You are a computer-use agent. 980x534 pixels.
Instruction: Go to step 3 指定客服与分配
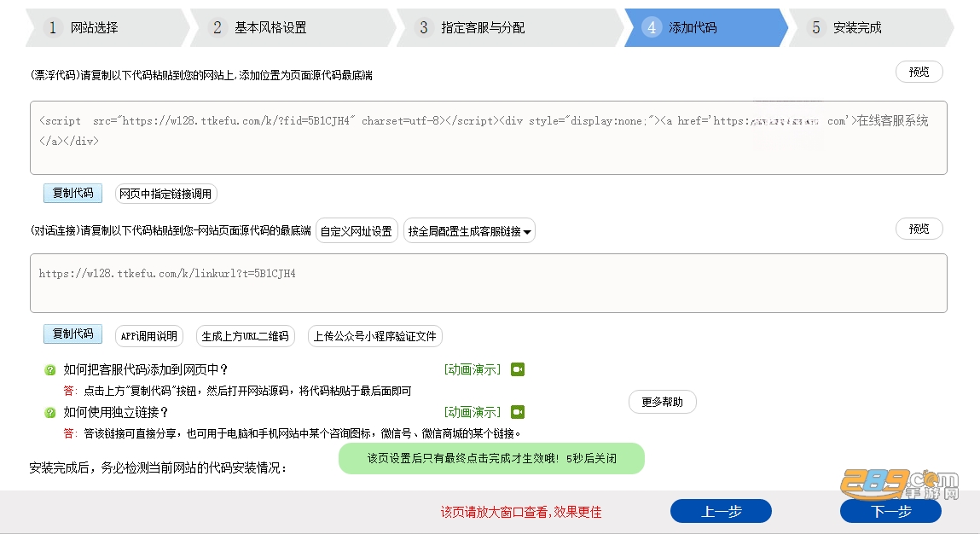509,27
